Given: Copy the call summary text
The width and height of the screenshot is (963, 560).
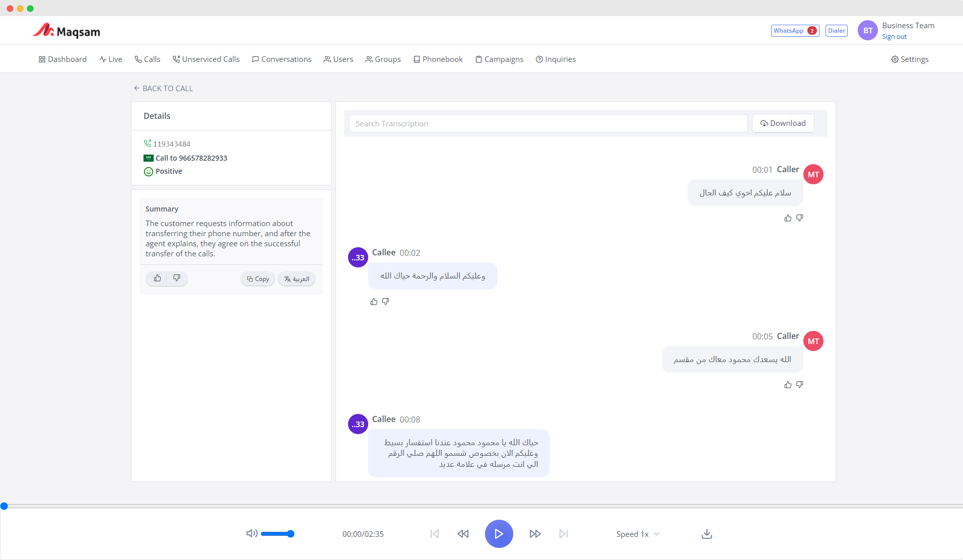Looking at the screenshot, I should point(257,278).
